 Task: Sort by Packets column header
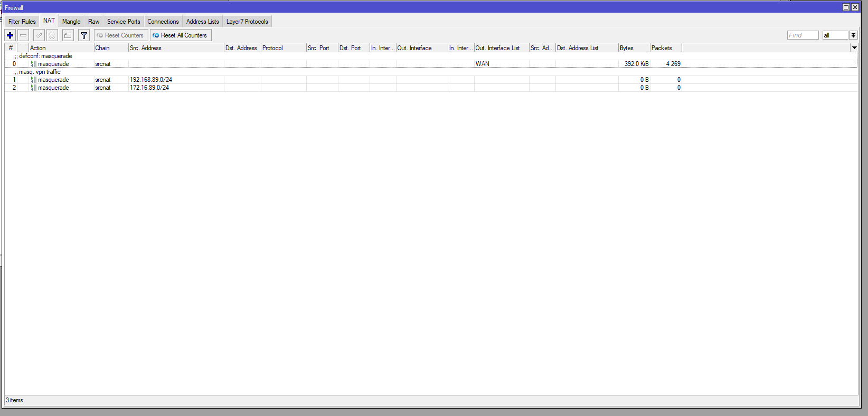[x=666, y=48]
